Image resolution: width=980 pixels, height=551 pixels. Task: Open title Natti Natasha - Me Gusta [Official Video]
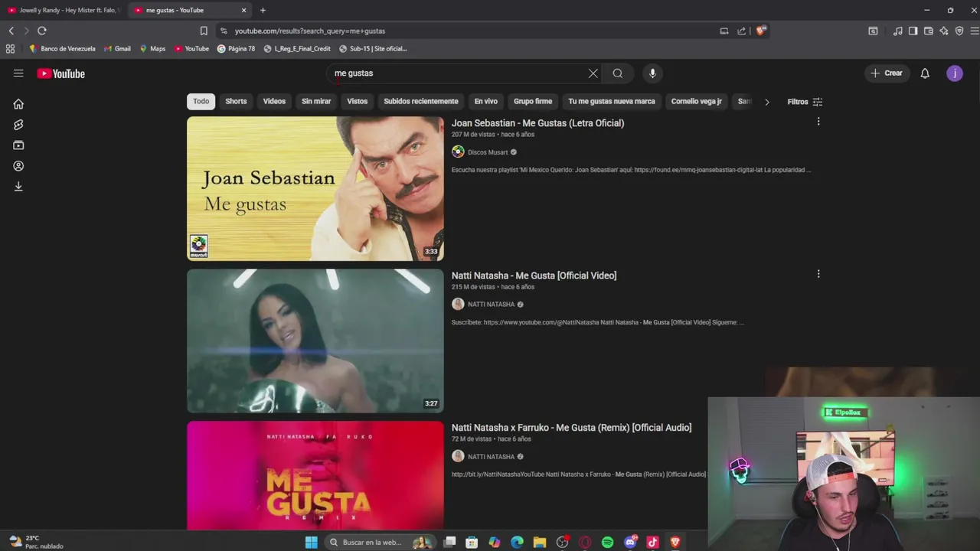[x=534, y=275]
